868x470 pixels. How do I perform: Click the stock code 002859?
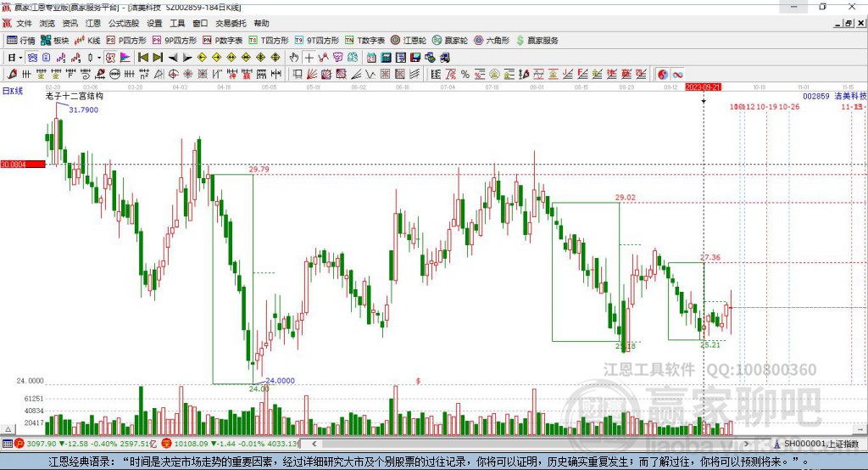point(816,96)
